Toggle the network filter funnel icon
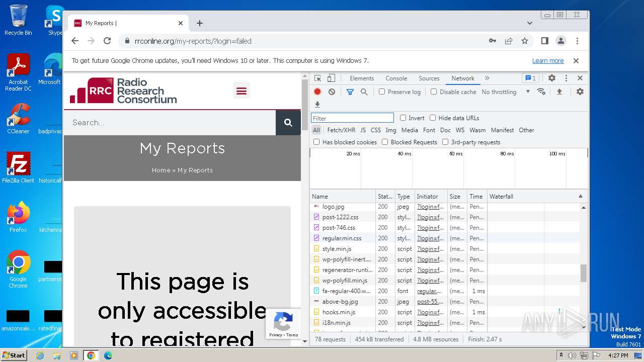Screen dimensions: 644x362 (x=350, y=92)
